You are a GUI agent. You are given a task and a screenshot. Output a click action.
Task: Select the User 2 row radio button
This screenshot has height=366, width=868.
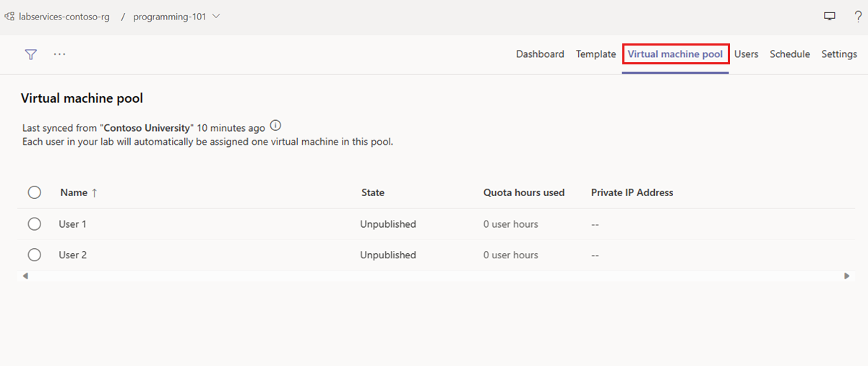(34, 255)
